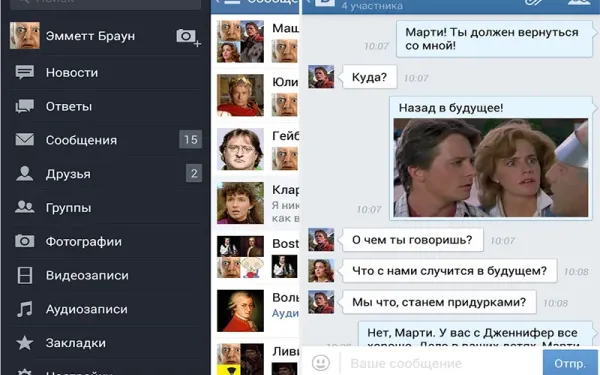Click the Фотографии camera icon
The height and width of the screenshot is (375, 600).
(25, 241)
